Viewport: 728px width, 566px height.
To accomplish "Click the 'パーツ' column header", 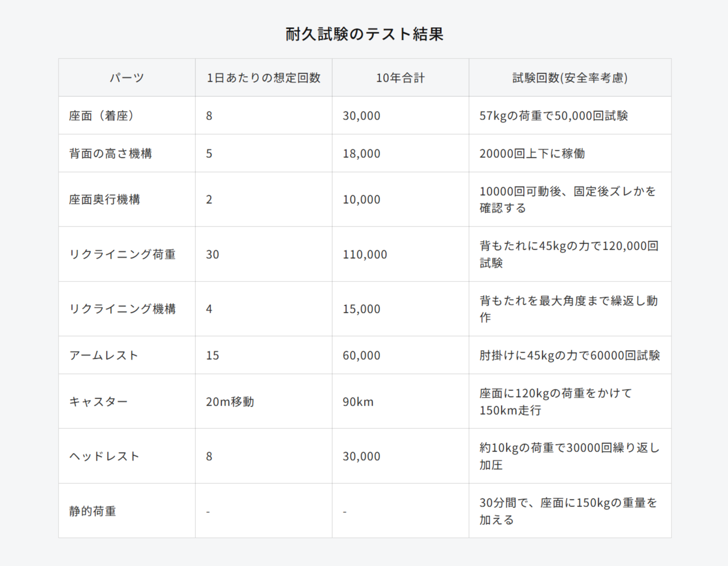I will [x=127, y=78].
